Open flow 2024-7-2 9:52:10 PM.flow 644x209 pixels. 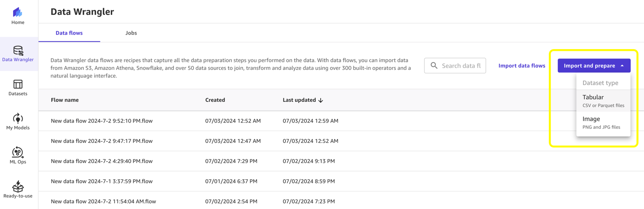pyautogui.click(x=102, y=121)
